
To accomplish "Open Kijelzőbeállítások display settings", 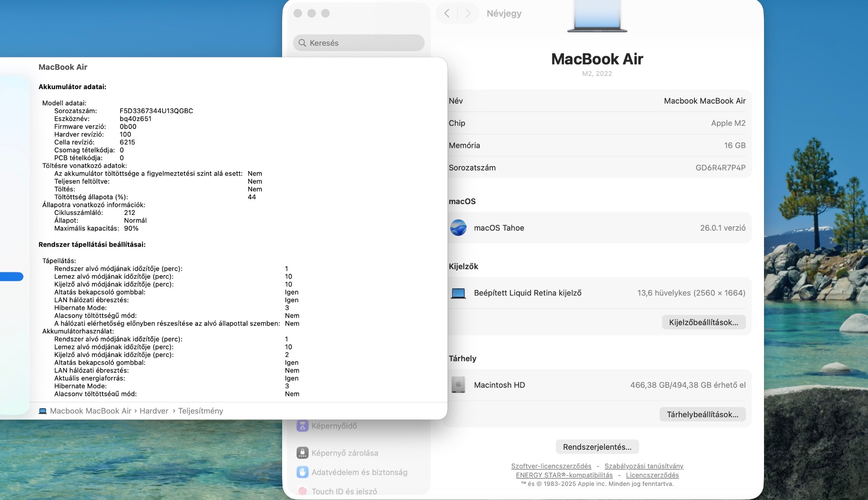I will pos(703,323).
